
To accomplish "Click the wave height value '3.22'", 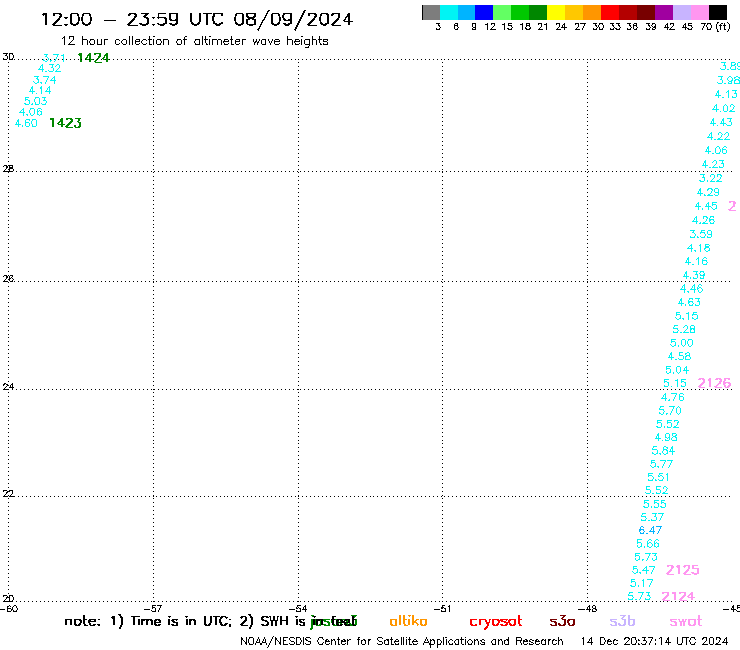I will tap(711, 178).
